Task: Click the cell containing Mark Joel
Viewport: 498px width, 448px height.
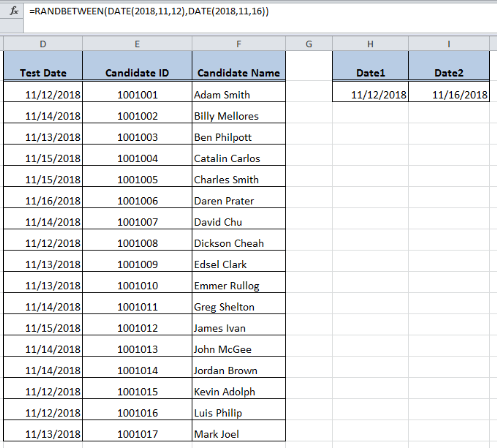Action: (x=239, y=431)
